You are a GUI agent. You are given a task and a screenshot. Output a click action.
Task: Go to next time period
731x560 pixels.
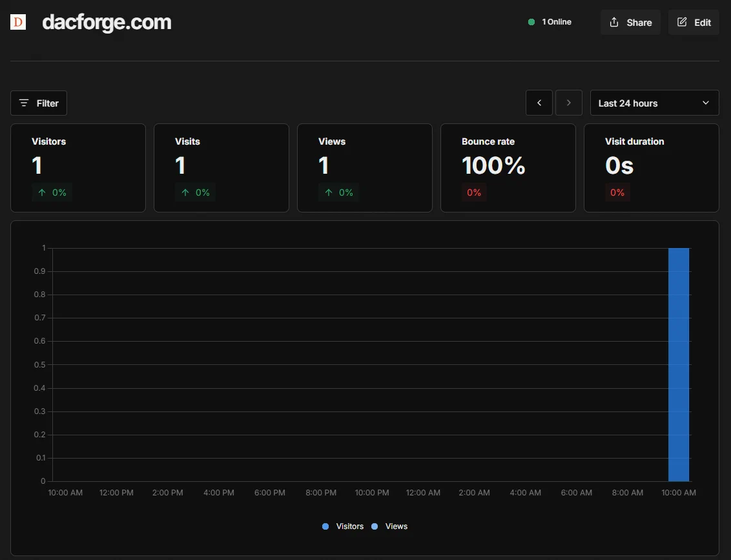(569, 103)
